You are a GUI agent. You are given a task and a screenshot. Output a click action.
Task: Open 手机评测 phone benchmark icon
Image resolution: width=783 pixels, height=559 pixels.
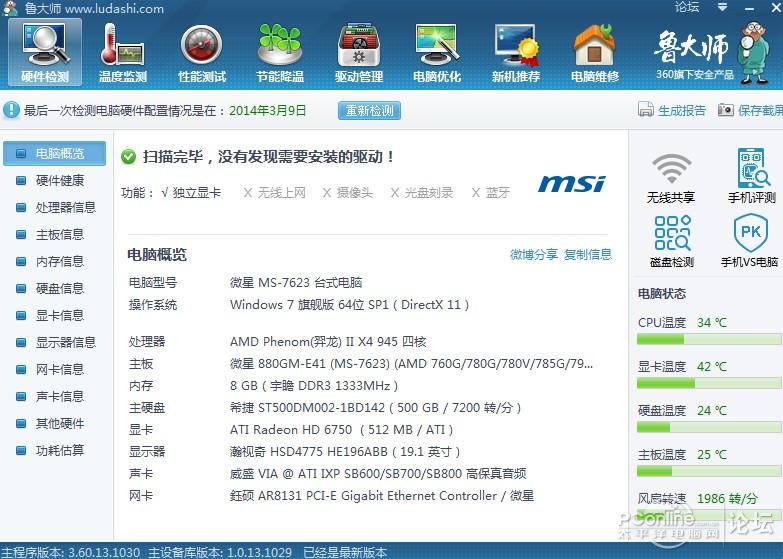click(x=752, y=176)
